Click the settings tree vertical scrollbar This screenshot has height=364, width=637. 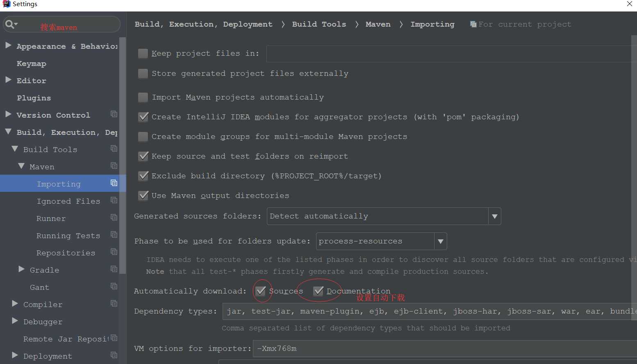tap(123, 156)
